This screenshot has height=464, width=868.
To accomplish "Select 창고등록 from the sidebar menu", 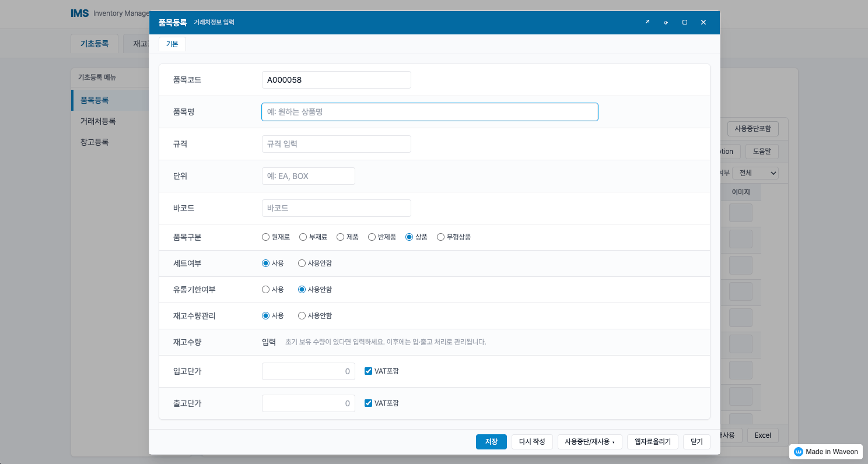I will click(94, 142).
